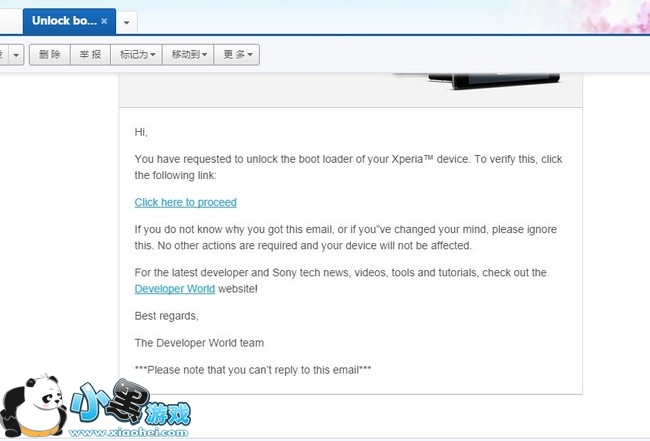
Task: Click the small arrow left of 删除
Action: 16,54
